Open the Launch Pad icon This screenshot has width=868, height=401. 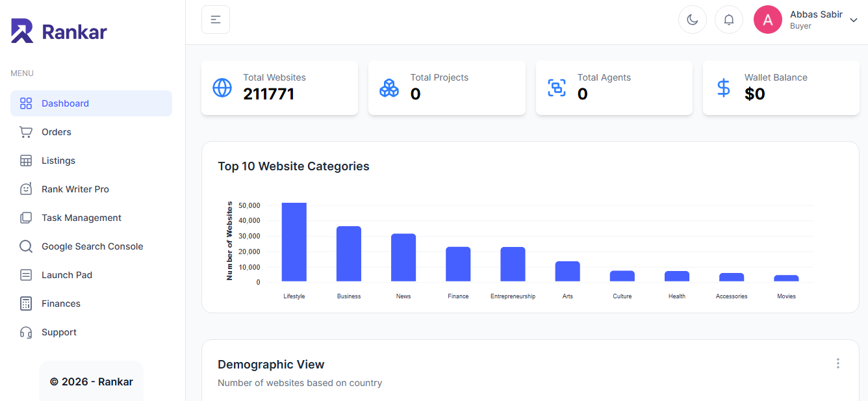tap(26, 275)
